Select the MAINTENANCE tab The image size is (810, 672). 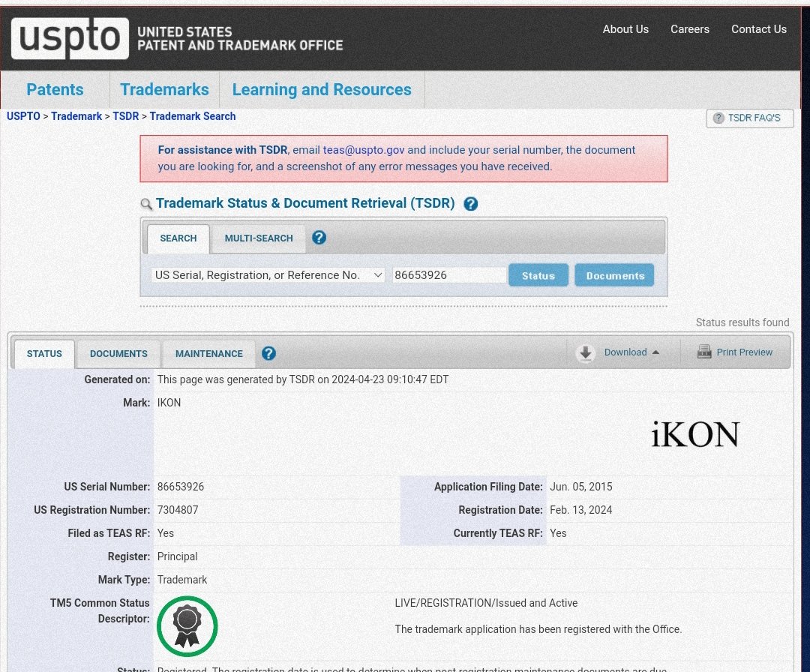[208, 354]
